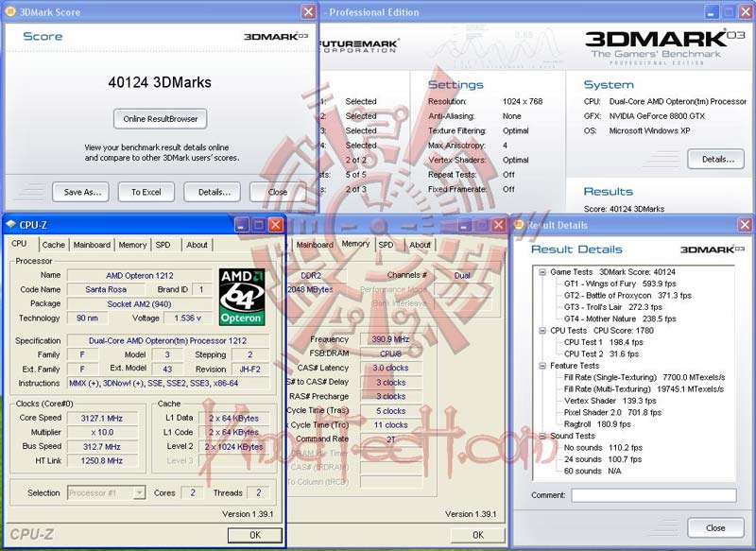
Task: Select No sounds result row
Action: tap(603, 448)
